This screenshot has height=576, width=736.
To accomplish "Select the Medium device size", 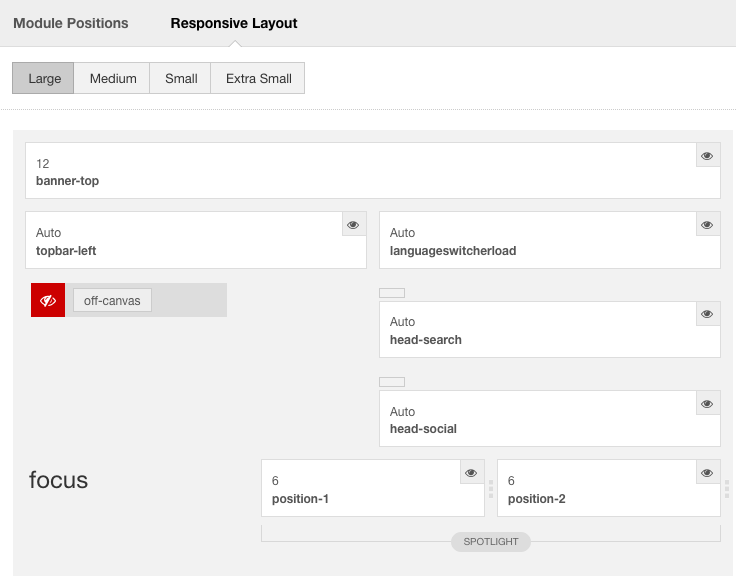I will [112, 78].
